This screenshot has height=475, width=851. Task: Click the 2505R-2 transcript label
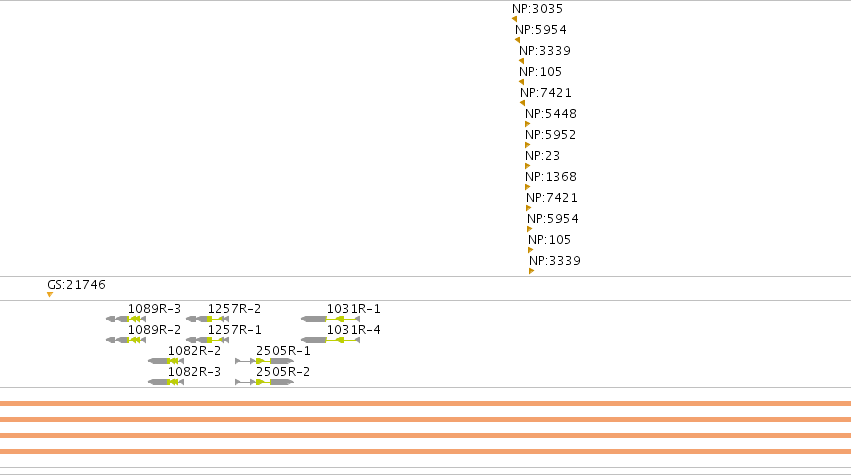tap(283, 372)
